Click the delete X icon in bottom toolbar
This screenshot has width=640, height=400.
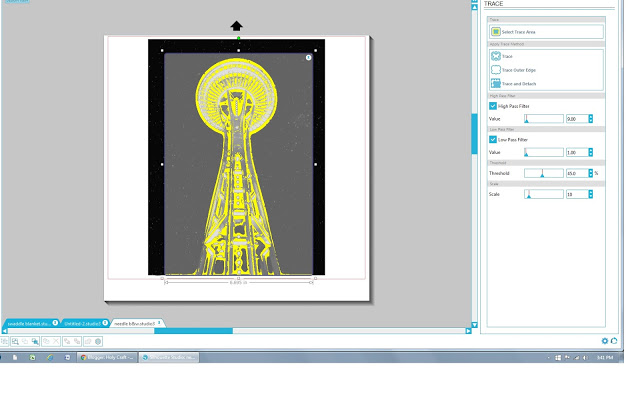click(x=56, y=341)
